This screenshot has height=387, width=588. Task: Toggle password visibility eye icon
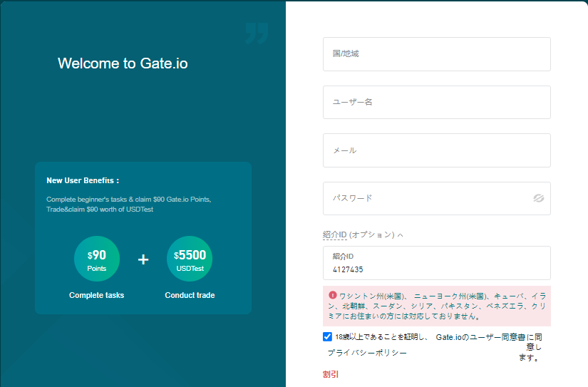coord(539,198)
